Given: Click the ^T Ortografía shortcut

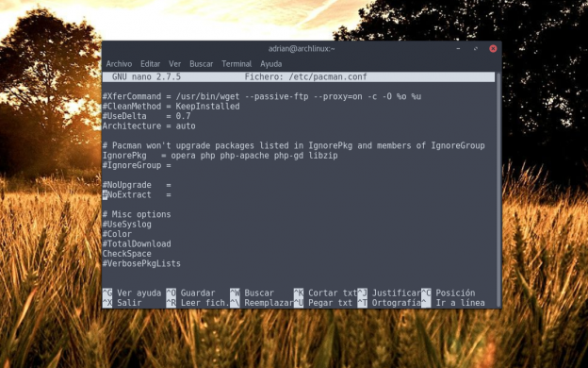Looking at the screenshot, I should tap(389, 303).
